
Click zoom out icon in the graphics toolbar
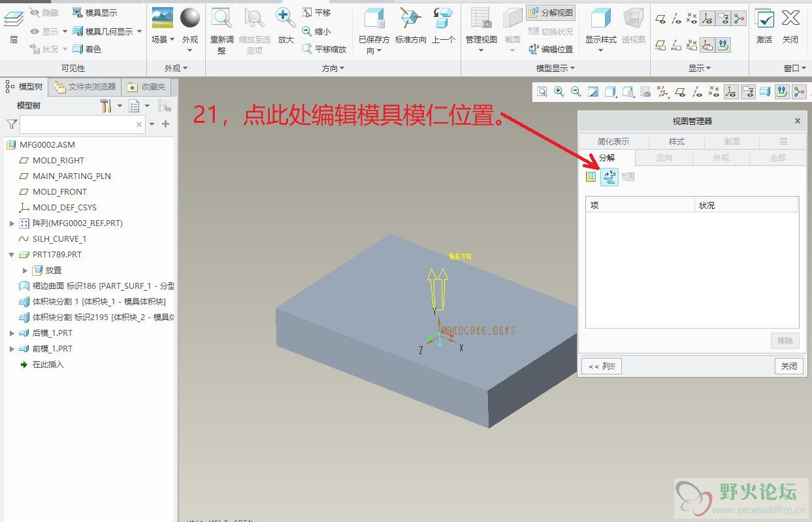pos(576,92)
